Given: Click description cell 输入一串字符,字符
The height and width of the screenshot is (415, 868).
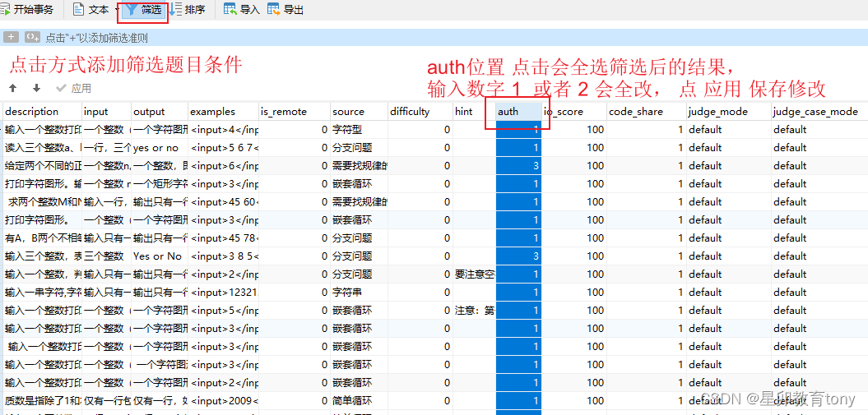Looking at the screenshot, I should 42,293.
